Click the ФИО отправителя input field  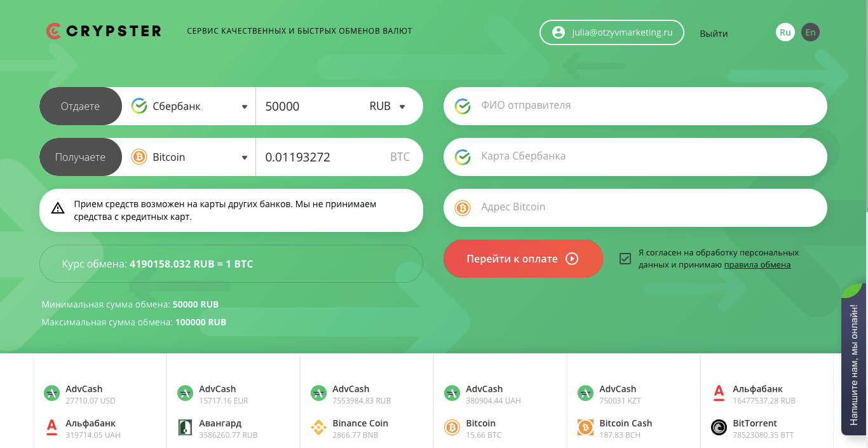click(x=635, y=106)
